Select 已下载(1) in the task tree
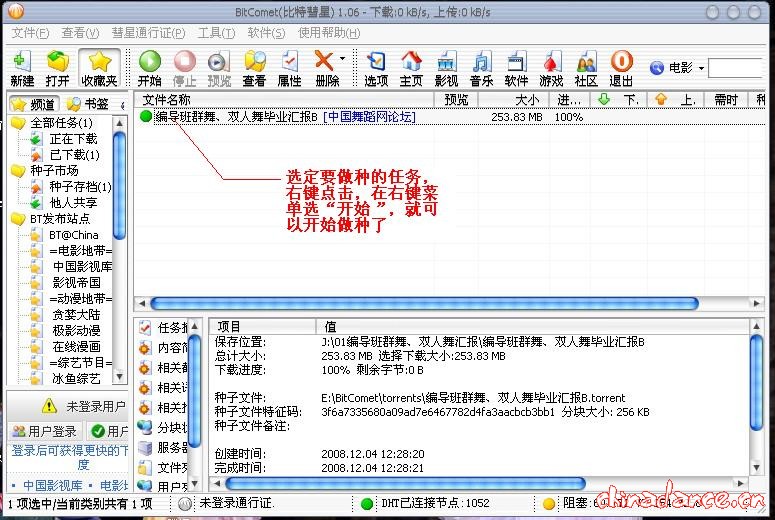This screenshot has width=775, height=520. click(x=74, y=155)
